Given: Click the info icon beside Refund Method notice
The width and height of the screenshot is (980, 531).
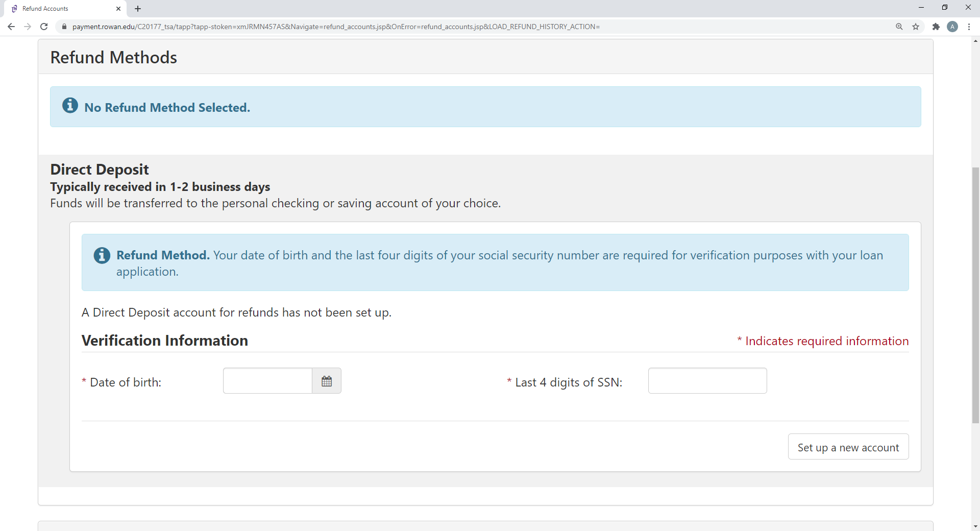Looking at the screenshot, I should click(102, 255).
